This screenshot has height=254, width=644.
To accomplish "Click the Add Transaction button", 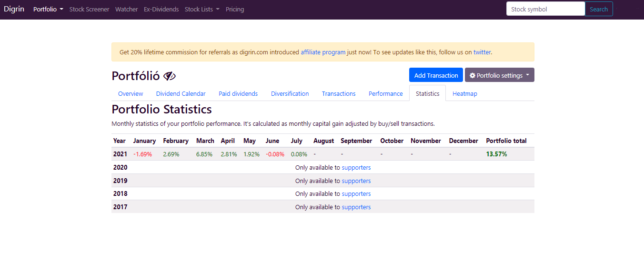I will click(x=436, y=75).
